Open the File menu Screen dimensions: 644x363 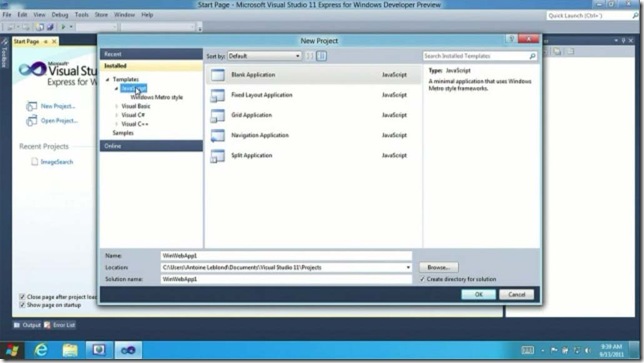(x=7, y=15)
